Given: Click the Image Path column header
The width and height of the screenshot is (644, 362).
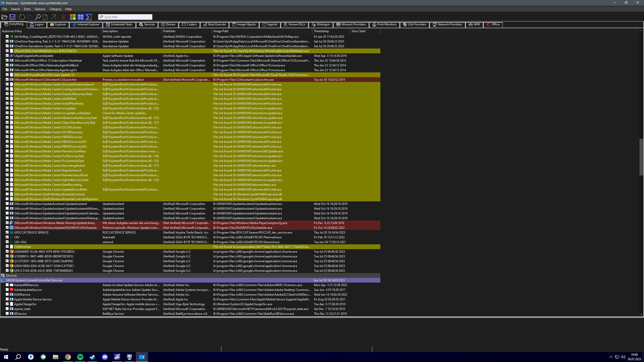Looking at the screenshot, I should [221, 31].
